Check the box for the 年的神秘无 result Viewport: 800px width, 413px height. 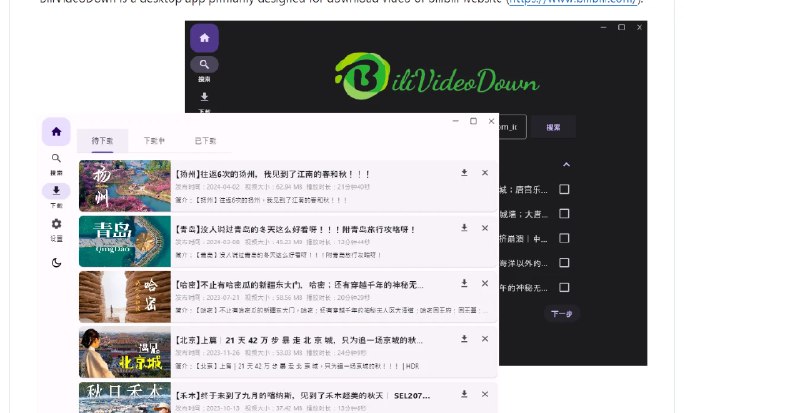564,287
